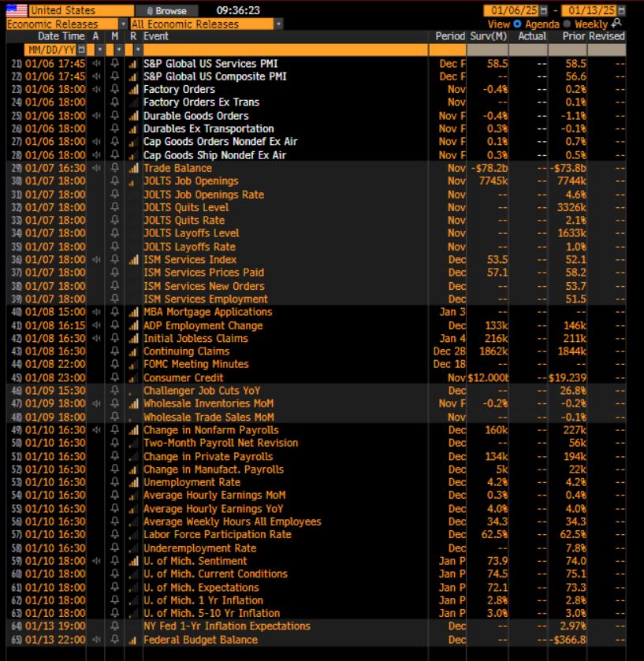Click the -$73.8b prior value for Trade Balance
The height and width of the screenshot is (661, 644).
[568, 168]
